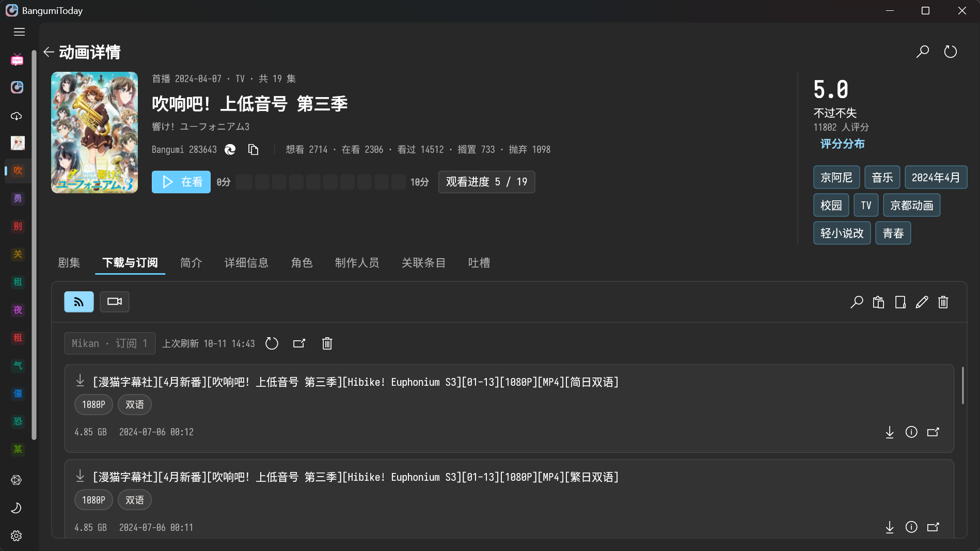Click the edit pencil icon in download toolbar
Image resolution: width=980 pixels, height=551 pixels.
922,302
